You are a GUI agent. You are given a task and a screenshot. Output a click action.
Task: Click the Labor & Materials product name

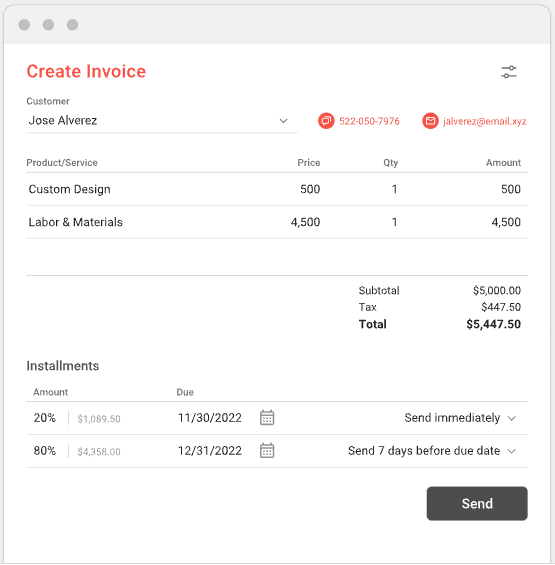point(76,222)
